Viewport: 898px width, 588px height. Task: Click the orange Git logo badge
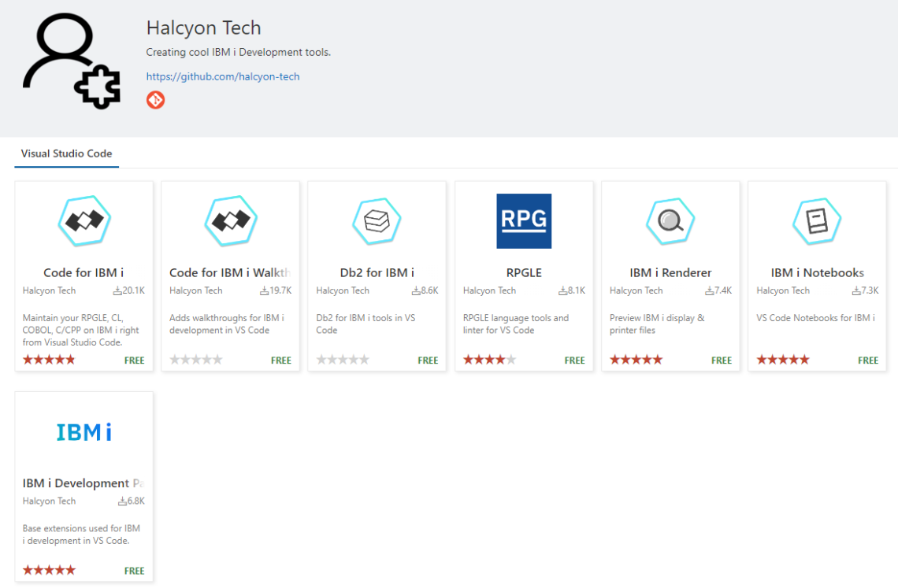click(x=155, y=100)
